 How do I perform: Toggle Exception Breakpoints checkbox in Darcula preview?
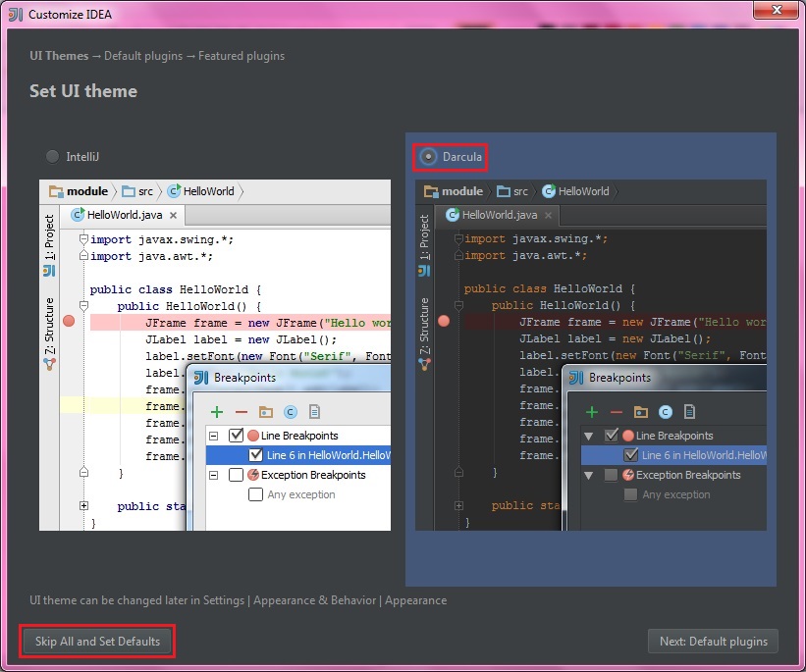coord(612,475)
